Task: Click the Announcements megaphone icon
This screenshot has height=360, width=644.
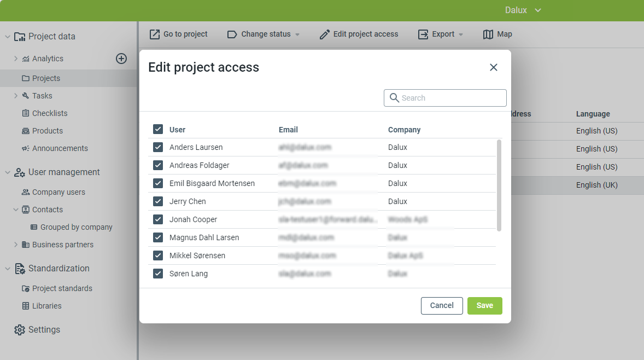Action: click(x=26, y=148)
